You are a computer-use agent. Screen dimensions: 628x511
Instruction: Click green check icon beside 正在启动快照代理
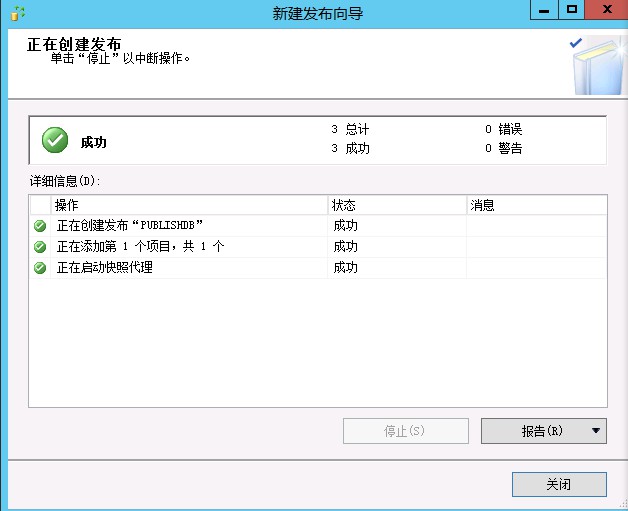click(x=40, y=268)
